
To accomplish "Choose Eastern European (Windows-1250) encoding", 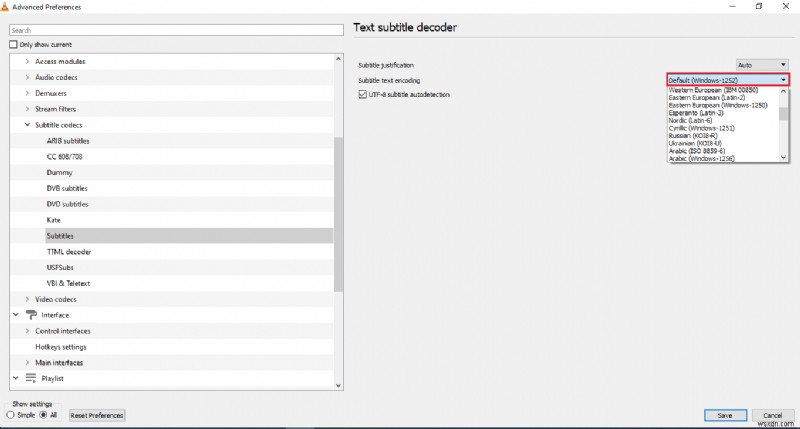I will [718, 105].
